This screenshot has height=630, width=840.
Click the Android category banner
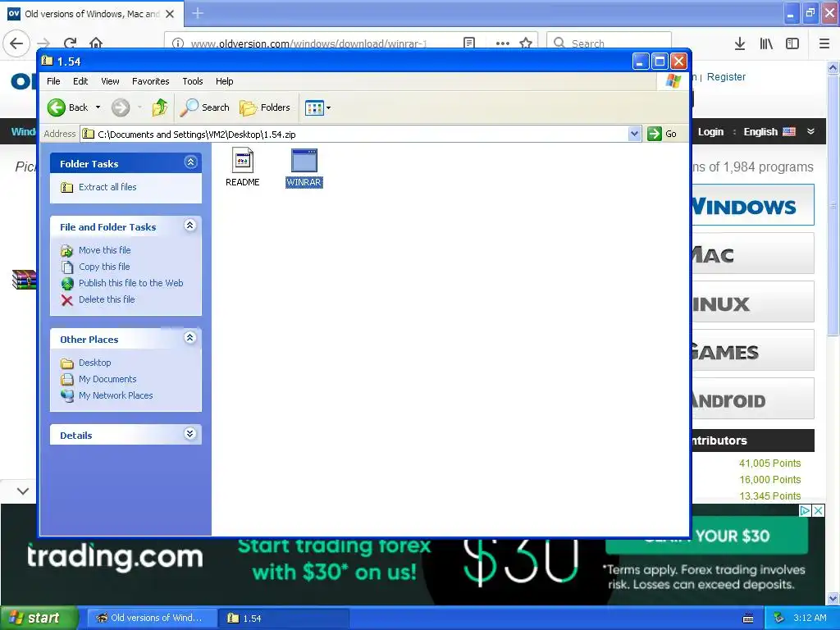[x=753, y=399]
